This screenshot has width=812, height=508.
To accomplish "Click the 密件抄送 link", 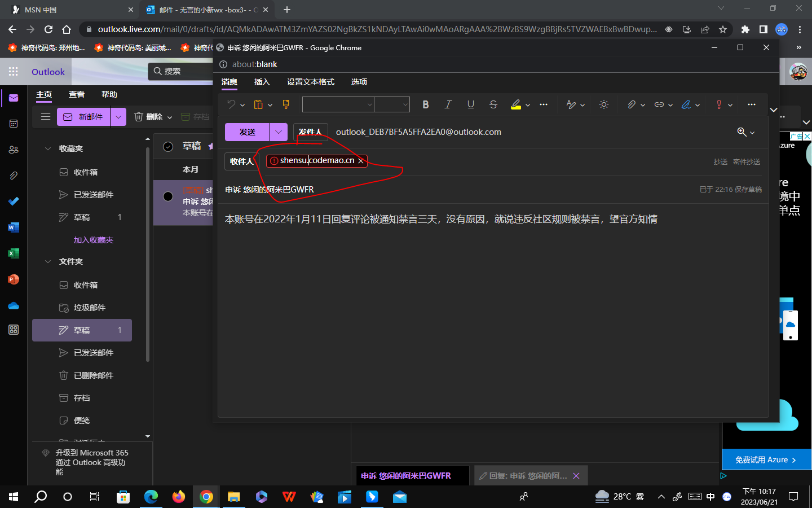I will pyautogui.click(x=747, y=162).
